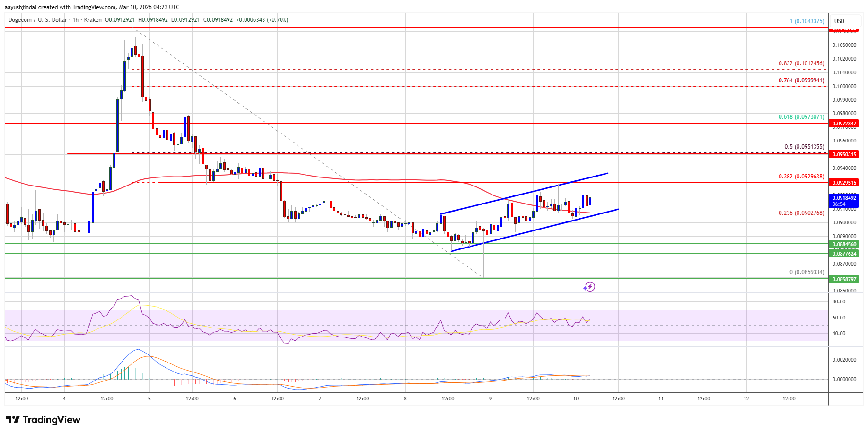Select the 0.5 (0.0951355) Fibonacci label

point(804,147)
